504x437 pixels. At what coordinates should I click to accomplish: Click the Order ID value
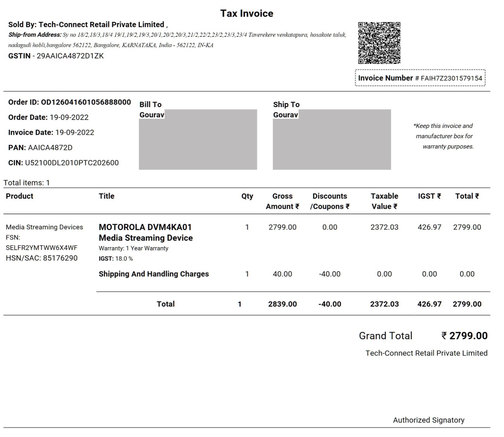[x=86, y=102]
